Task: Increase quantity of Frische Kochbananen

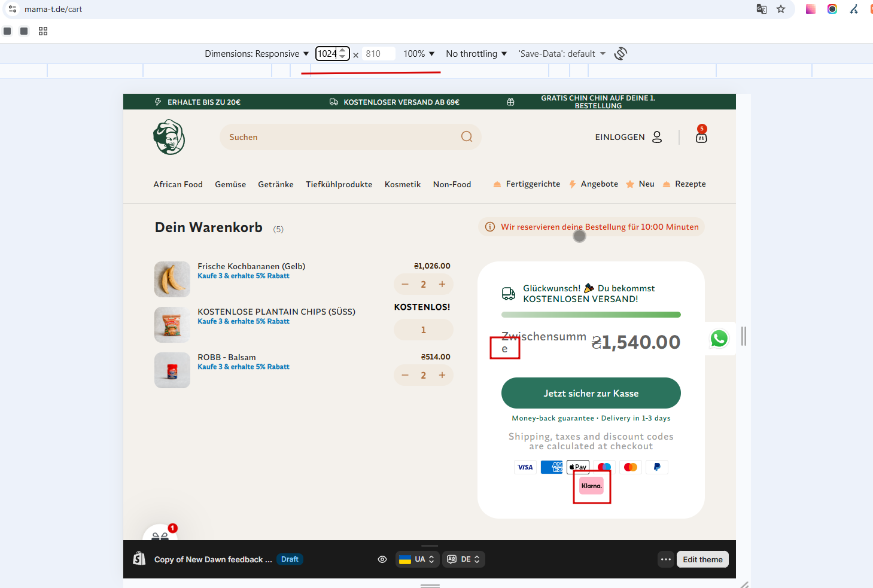Action: [x=442, y=284]
